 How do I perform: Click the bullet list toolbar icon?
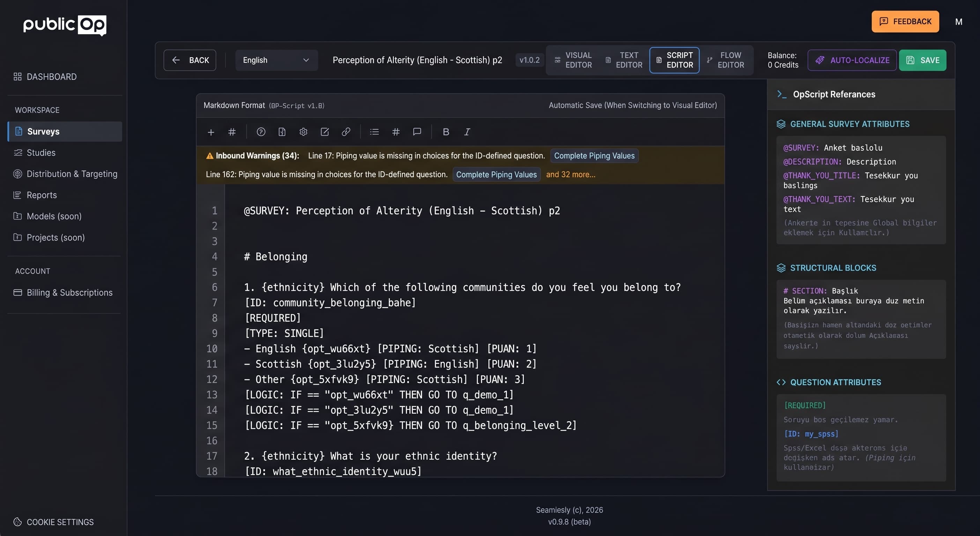pos(374,132)
